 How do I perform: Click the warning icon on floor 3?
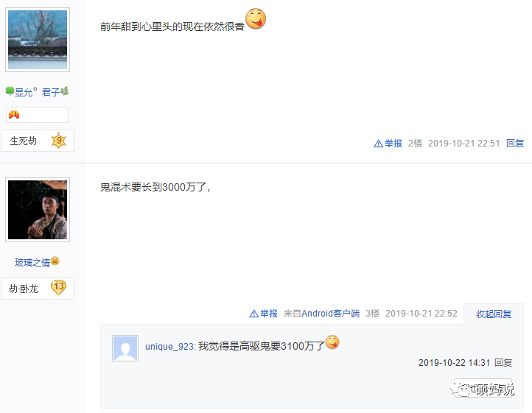tap(253, 314)
